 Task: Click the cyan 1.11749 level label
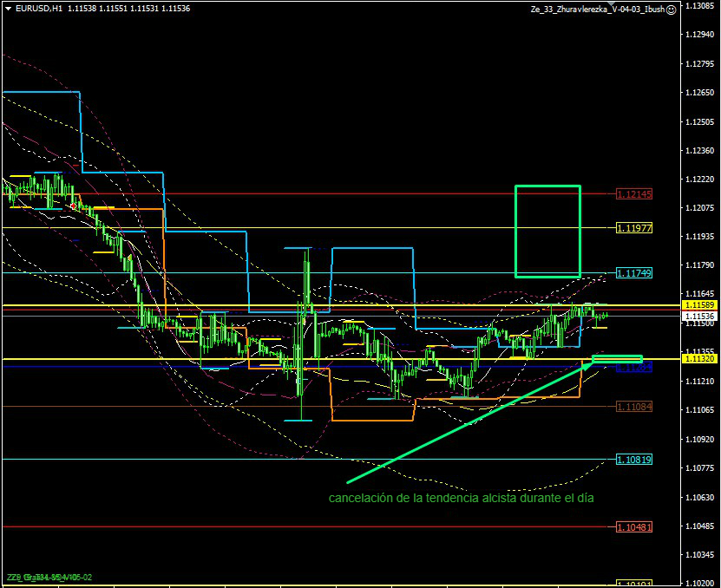pos(633,272)
